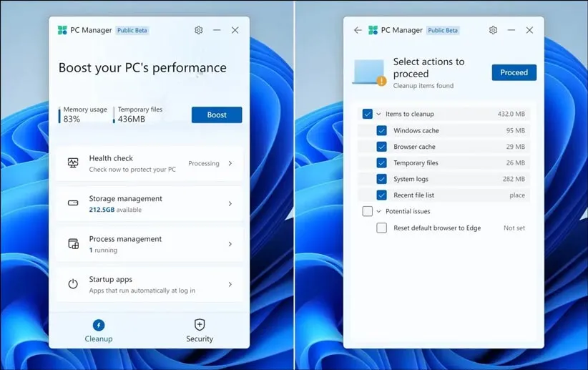Click the Memory usage 83% indicator
Screen dimensions: 588x370
[84, 115]
